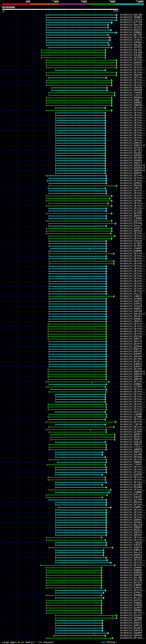The image size is (146, 644).
Task: Select the UniRef100_C3ZSF3 label
Action: 131,95
